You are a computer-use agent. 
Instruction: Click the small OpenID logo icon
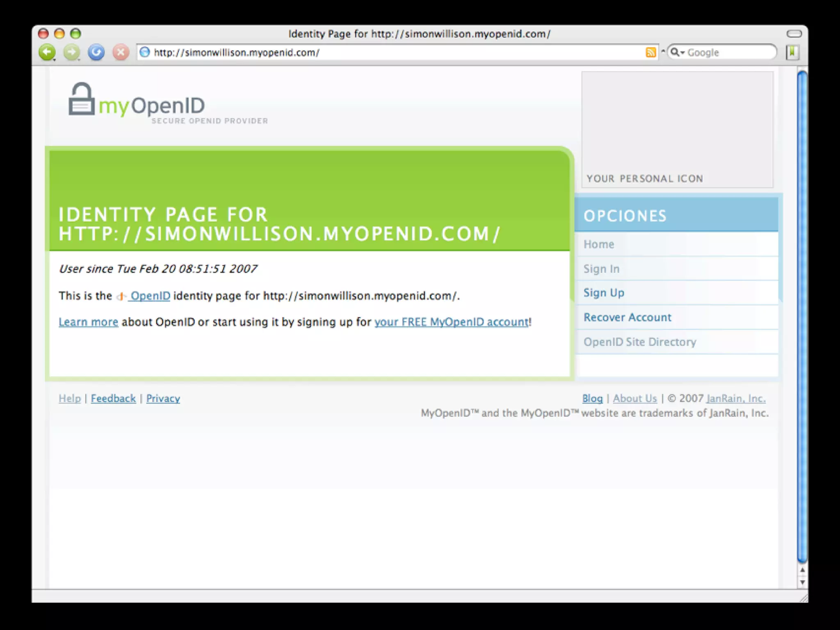tap(121, 297)
